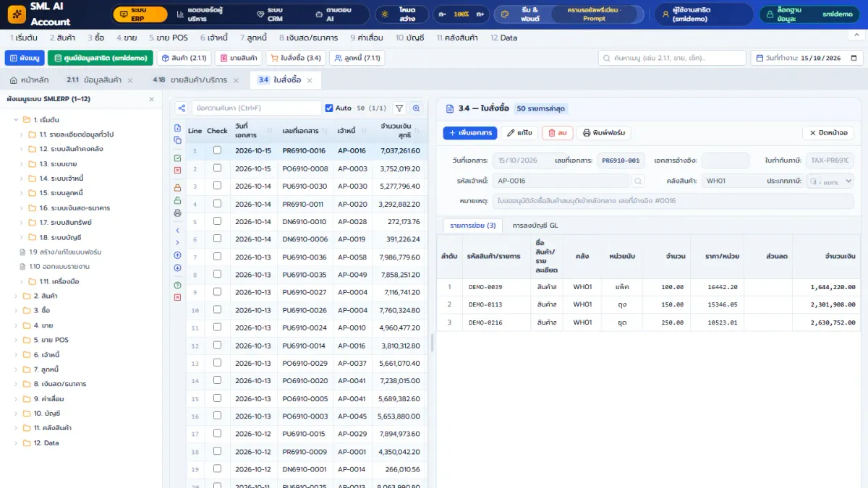Image resolution: width=868 pixels, height=488 pixels.
Task: Click the lowest red X icon in vertical toolbar
Action: click(178, 297)
